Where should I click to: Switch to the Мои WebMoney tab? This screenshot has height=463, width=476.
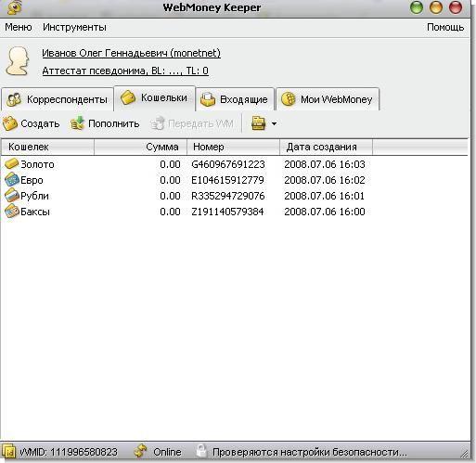pyautogui.click(x=328, y=99)
